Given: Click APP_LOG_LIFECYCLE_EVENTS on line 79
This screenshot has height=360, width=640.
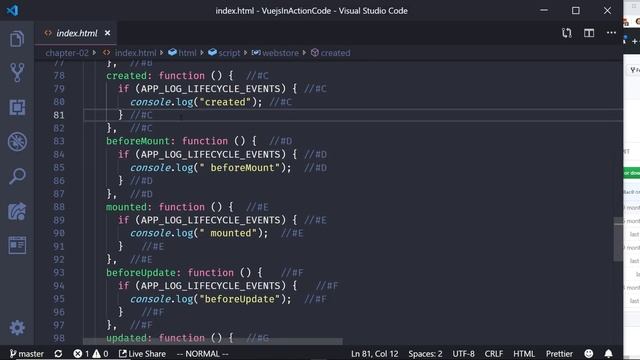Looking at the screenshot, I should pos(211,89).
